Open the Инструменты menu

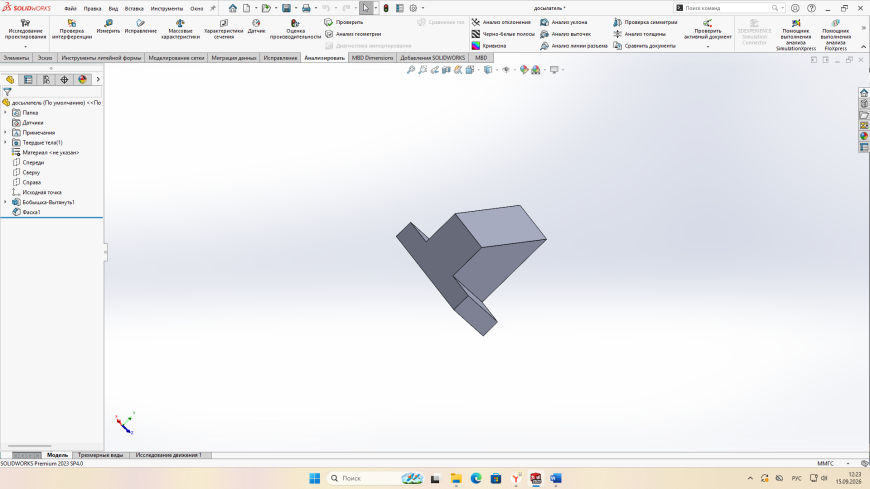point(166,8)
